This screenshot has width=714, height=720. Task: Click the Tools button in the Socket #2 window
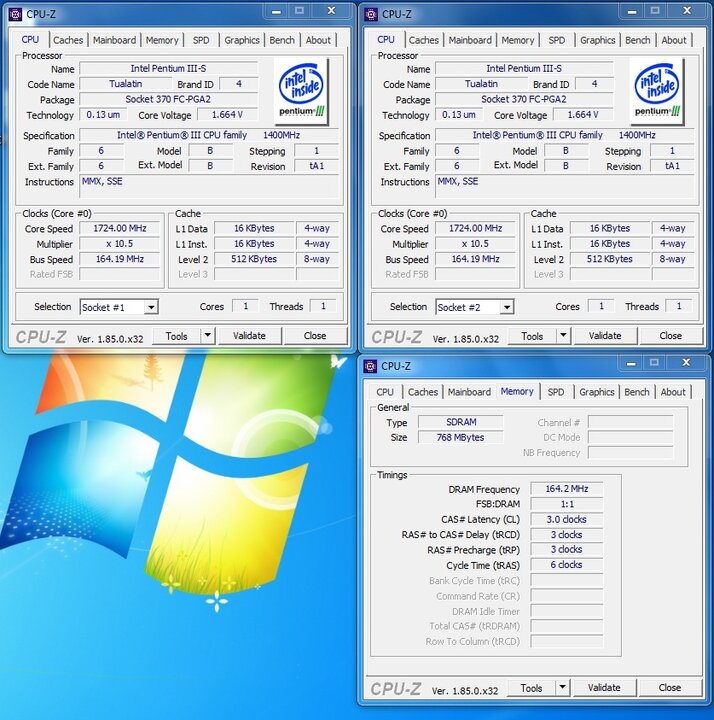tap(532, 336)
